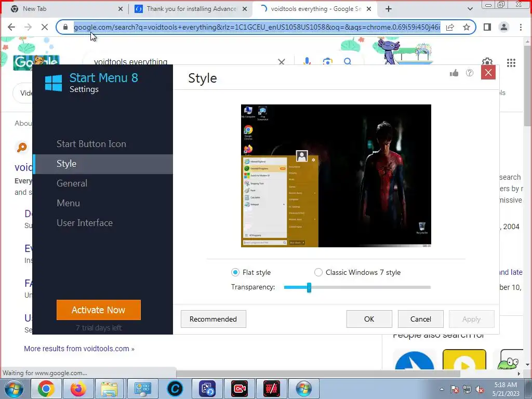Close the voidtools everything tab
The width and height of the screenshot is (532, 399).
[369, 9]
